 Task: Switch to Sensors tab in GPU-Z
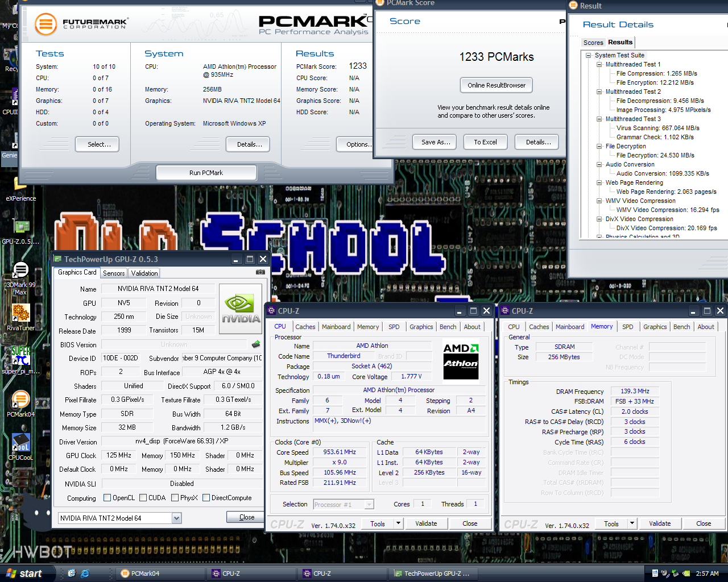[x=114, y=273]
